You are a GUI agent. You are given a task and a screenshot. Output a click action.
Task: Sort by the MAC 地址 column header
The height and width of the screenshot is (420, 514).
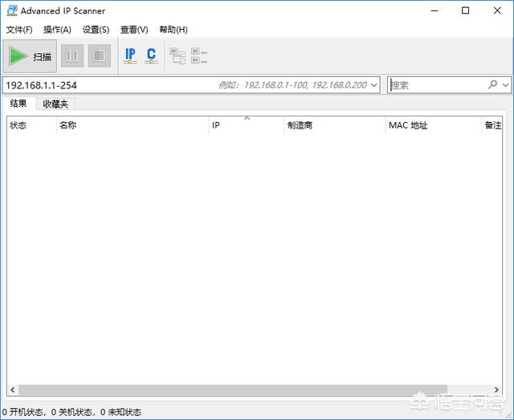434,125
